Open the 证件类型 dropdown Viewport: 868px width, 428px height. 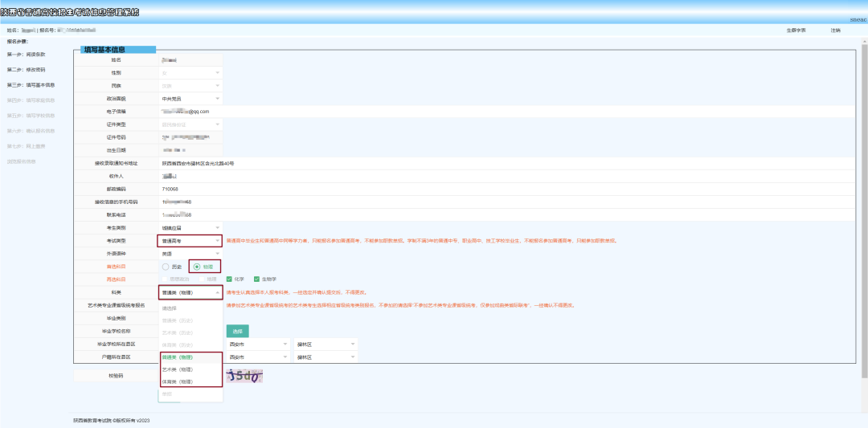point(190,124)
